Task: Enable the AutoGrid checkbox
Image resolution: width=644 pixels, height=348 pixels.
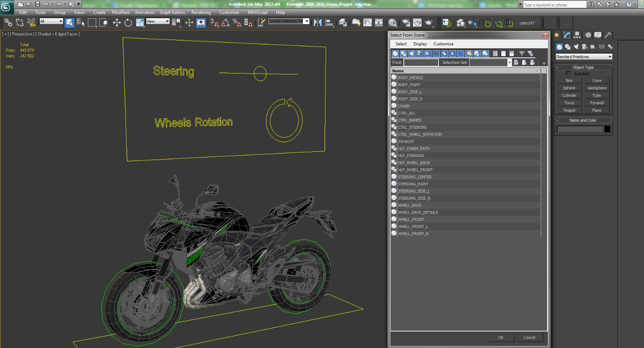Action: pyautogui.click(x=568, y=74)
